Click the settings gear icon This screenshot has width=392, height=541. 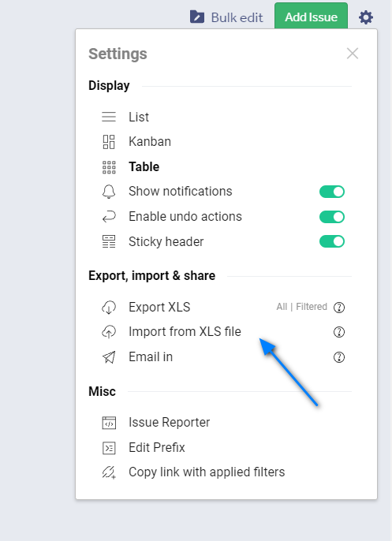coord(366,17)
